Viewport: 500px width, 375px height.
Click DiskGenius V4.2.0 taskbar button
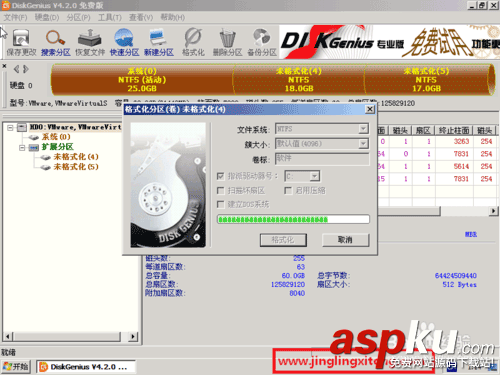click(x=86, y=367)
